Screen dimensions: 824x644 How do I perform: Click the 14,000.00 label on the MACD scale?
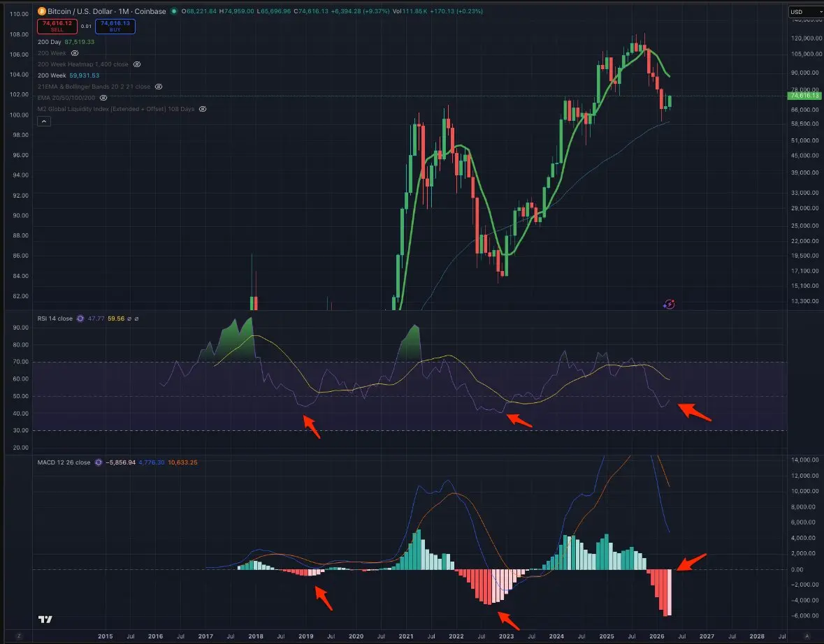tap(804, 460)
